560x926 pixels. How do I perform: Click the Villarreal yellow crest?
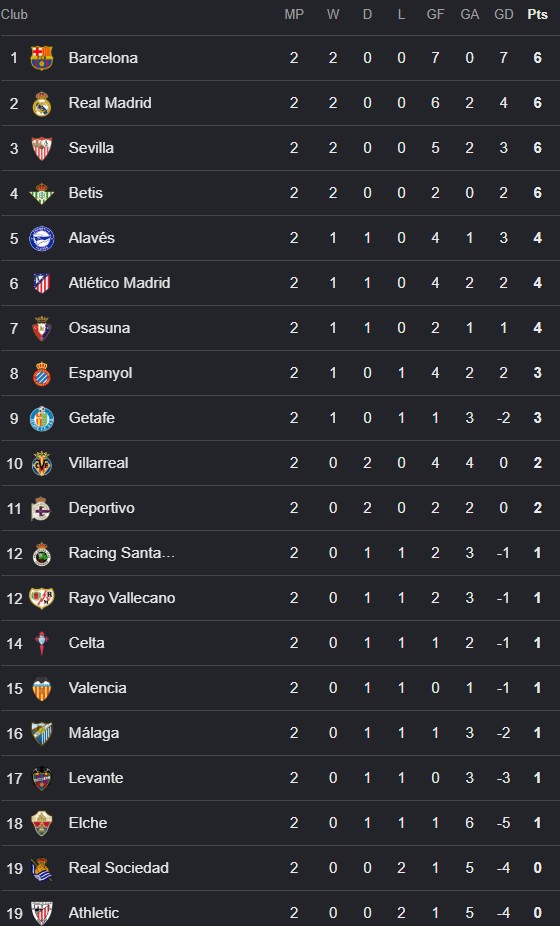click(41, 464)
